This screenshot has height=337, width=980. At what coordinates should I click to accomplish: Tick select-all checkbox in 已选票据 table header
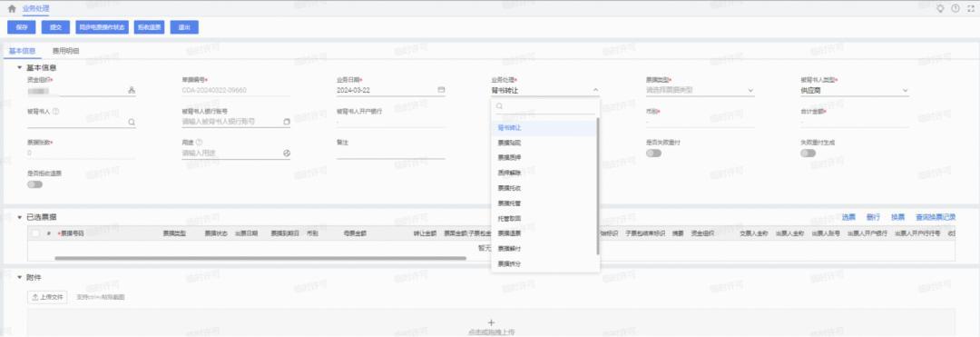35,233
